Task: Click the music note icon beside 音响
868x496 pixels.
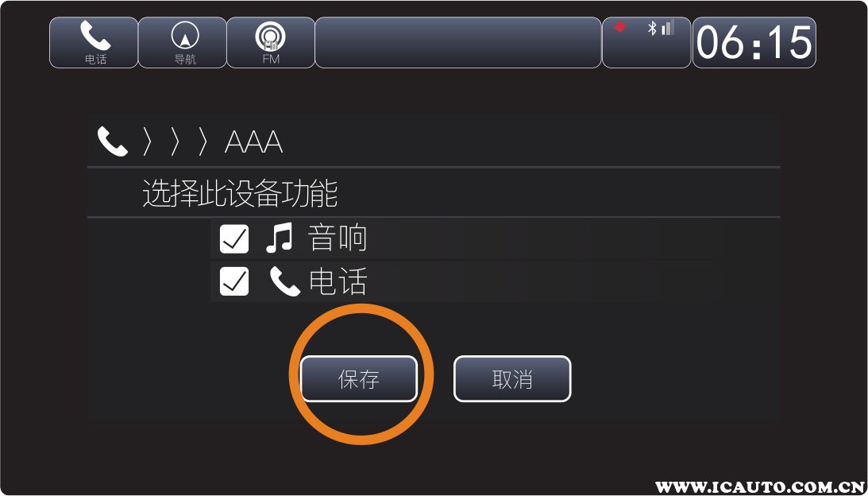Action: 280,239
